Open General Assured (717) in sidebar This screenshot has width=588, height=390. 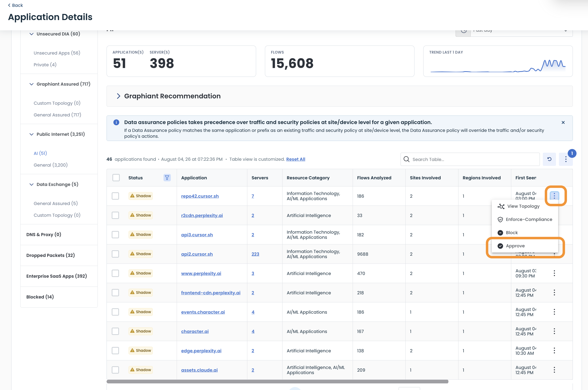[57, 115]
